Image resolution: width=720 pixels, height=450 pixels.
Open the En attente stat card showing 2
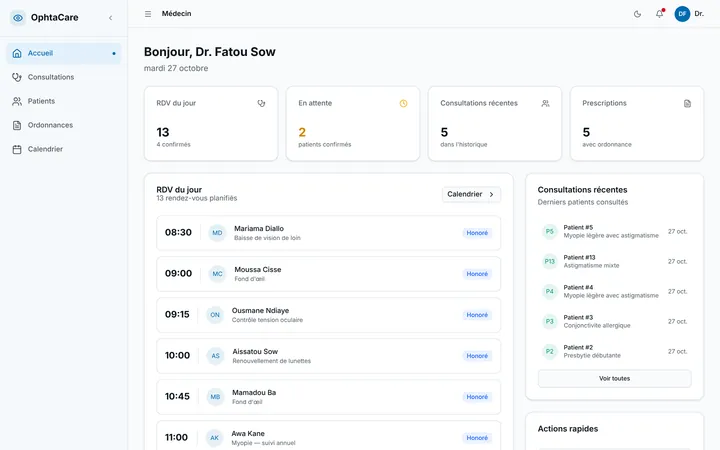coord(353,124)
